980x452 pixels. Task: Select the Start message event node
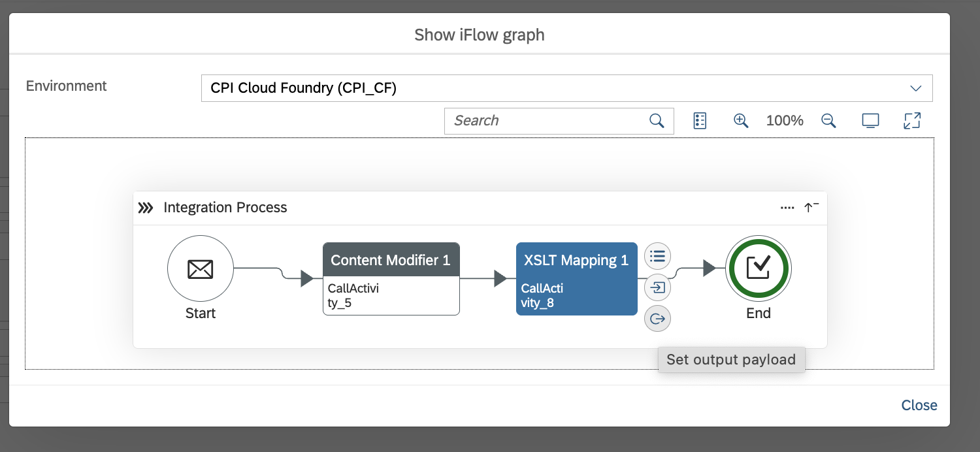pos(200,268)
